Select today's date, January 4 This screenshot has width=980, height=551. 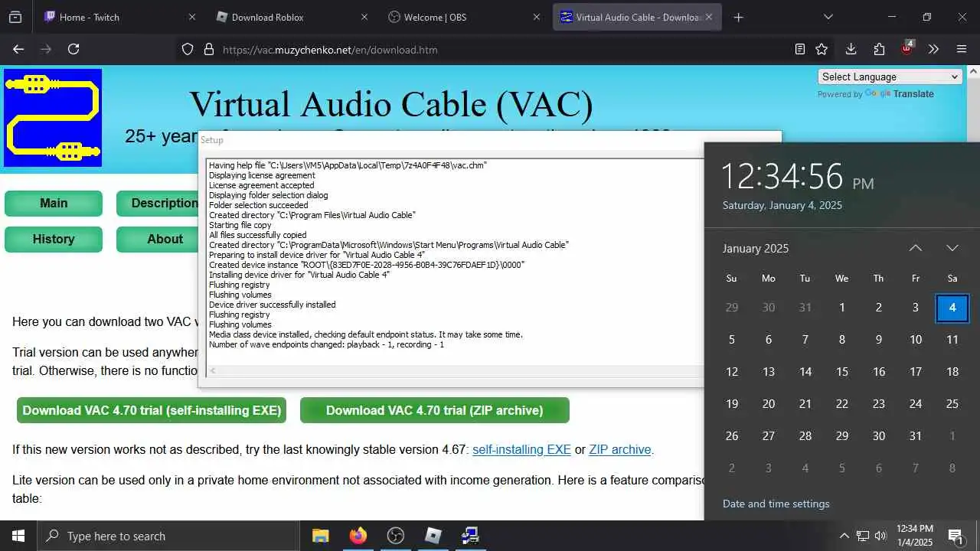952,308
